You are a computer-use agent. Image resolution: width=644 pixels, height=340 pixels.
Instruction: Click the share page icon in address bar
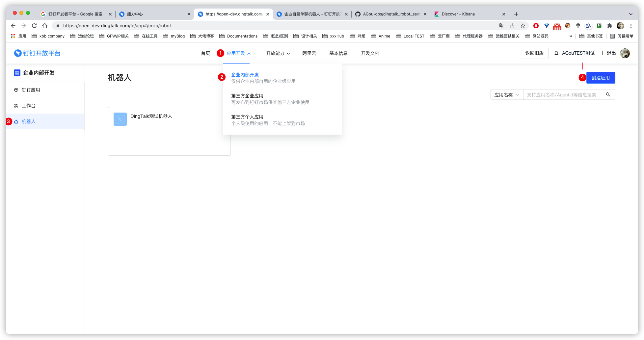(x=512, y=26)
